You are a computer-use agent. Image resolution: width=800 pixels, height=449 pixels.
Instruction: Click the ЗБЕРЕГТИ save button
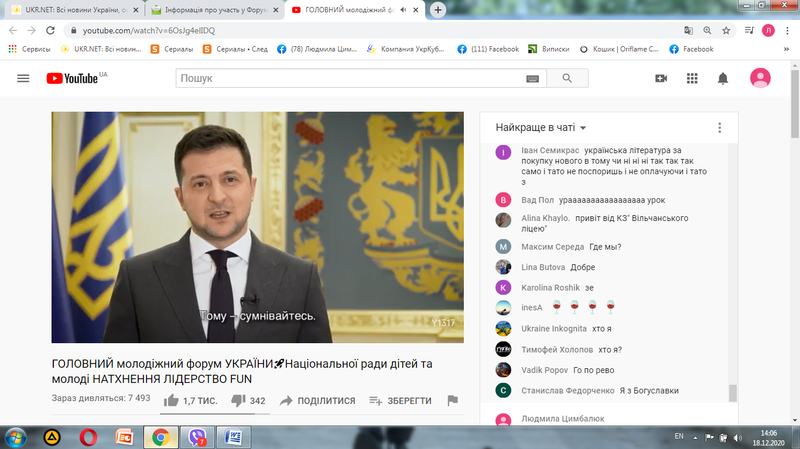[x=400, y=400]
